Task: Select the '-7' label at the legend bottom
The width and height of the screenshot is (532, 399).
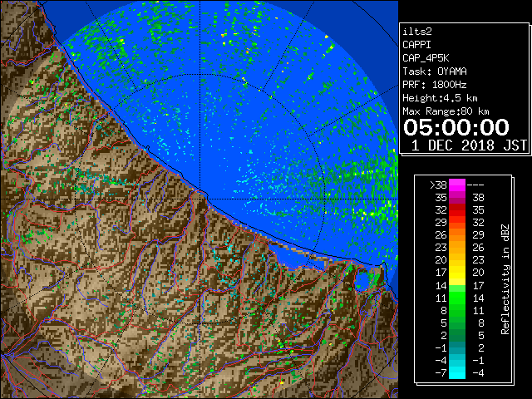Action: (x=441, y=372)
